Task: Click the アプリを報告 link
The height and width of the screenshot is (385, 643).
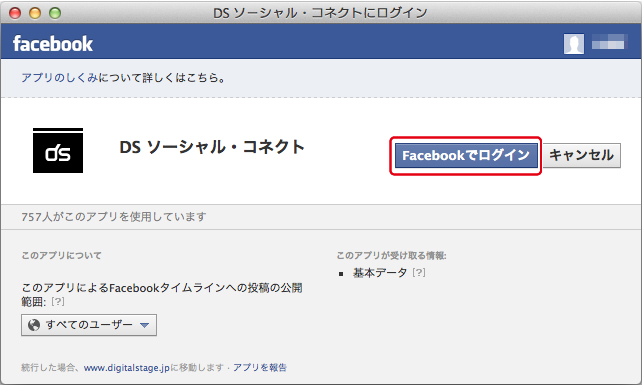Action: (260, 367)
